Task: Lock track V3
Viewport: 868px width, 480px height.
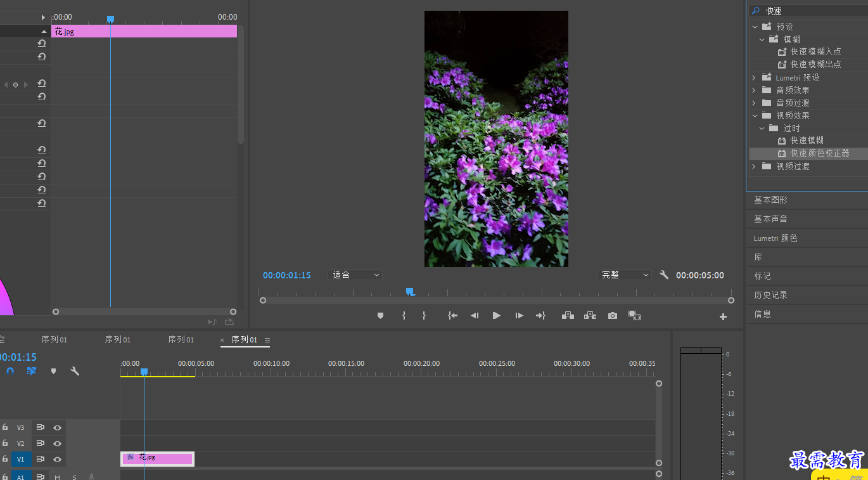Action: [x=5, y=428]
